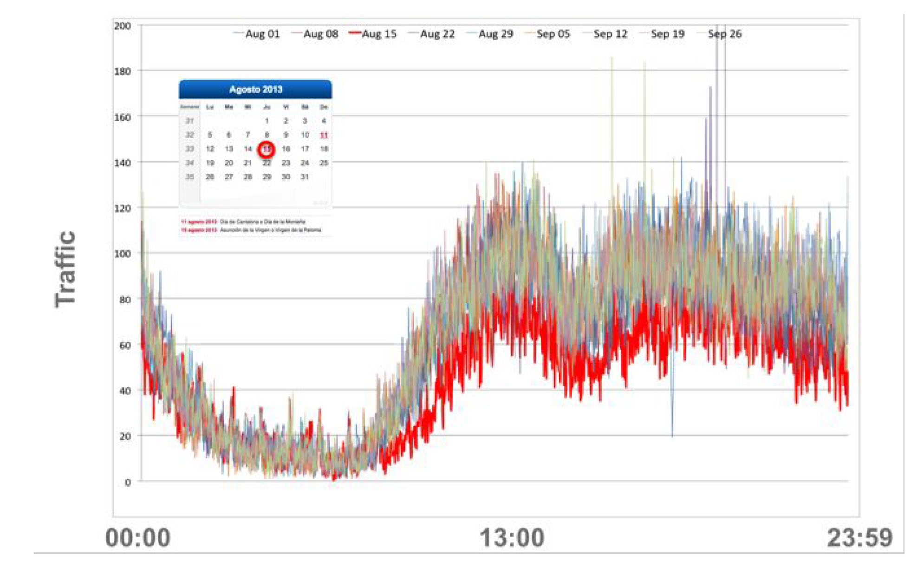The height and width of the screenshot is (588, 924).
Task: Click day 31 in the calendar
Action: [305, 177]
